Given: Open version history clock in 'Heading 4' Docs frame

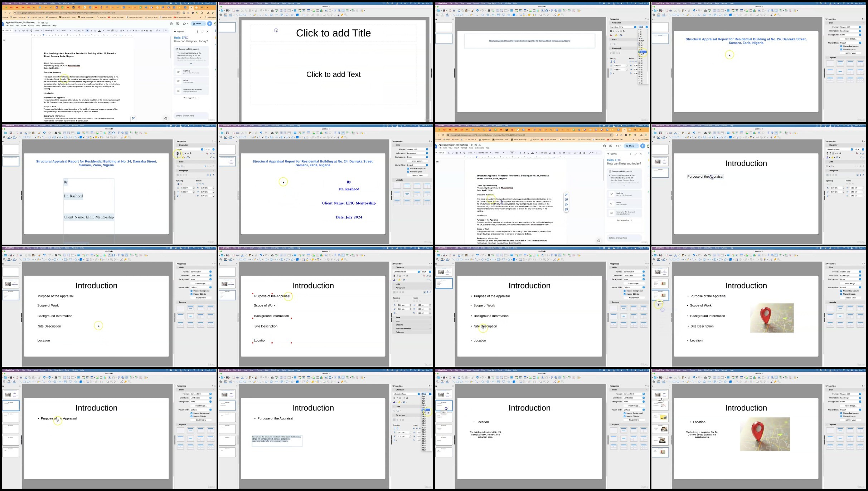Looking at the screenshot, I should (171, 24).
